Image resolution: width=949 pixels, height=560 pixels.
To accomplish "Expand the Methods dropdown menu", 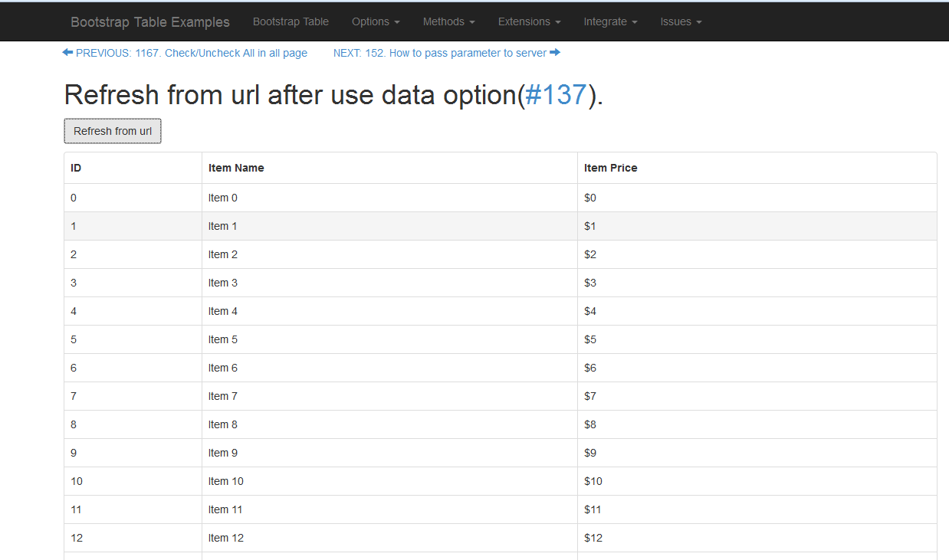I will (x=449, y=21).
